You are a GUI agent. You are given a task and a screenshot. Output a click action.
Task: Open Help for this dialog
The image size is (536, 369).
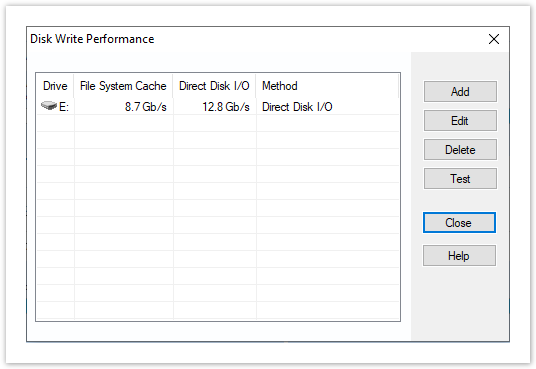[x=459, y=255]
